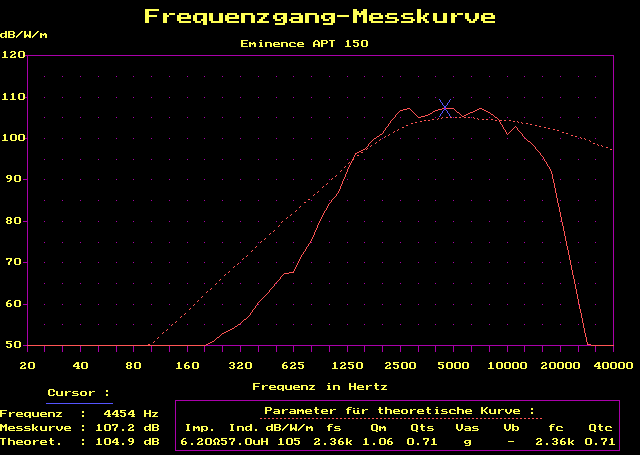Click the Parameter für theoretische Kurve heading
Screen dimensions: 640x455
click(399, 411)
